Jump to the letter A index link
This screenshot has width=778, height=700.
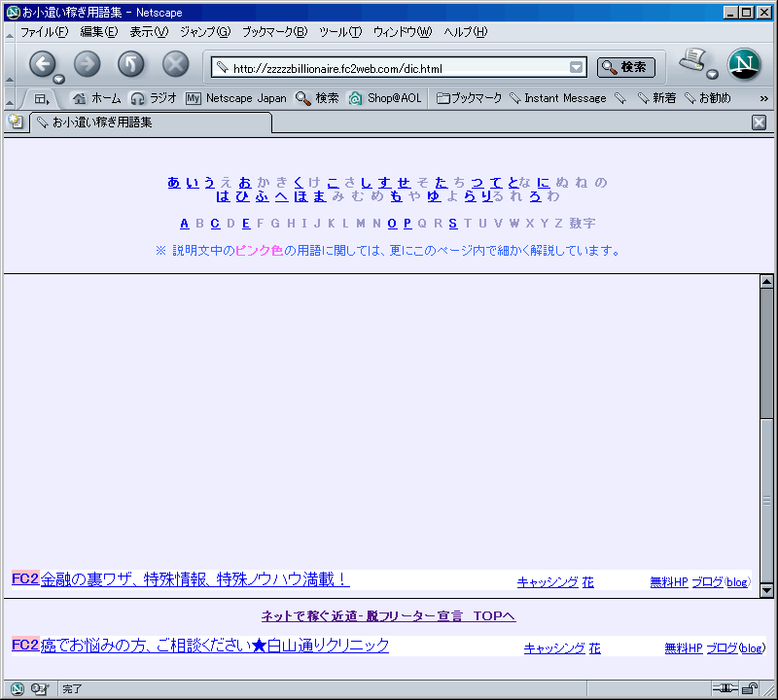pos(184,224)
